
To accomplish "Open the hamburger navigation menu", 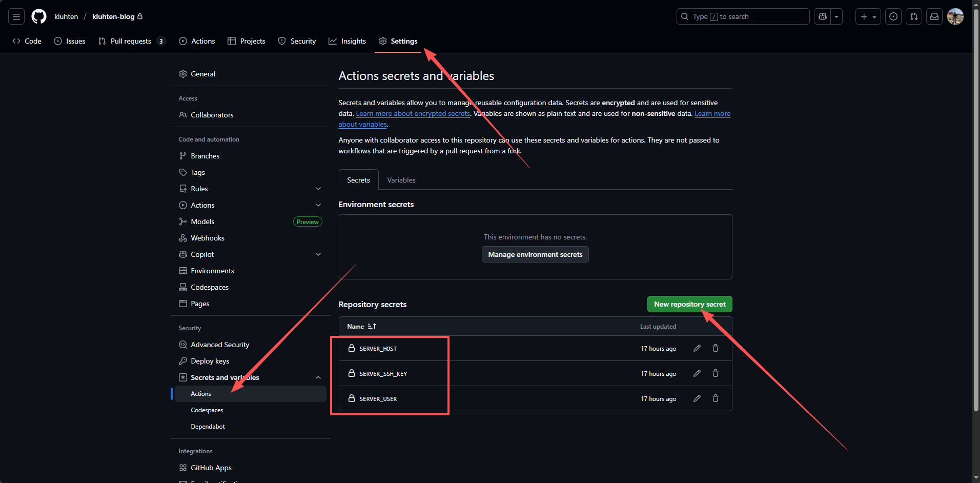I will point(16,16).
